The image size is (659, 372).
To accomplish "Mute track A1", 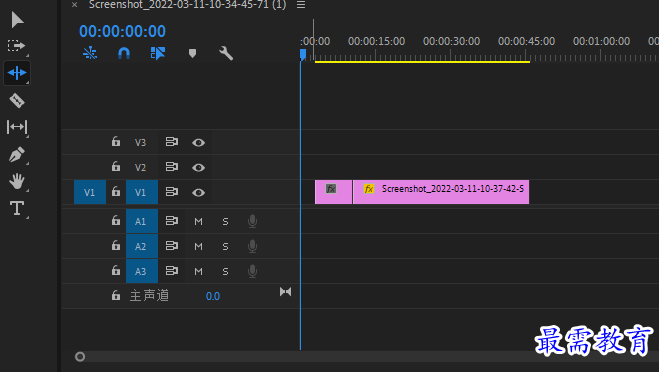I will pyautogui.click(x=198, y=222).
